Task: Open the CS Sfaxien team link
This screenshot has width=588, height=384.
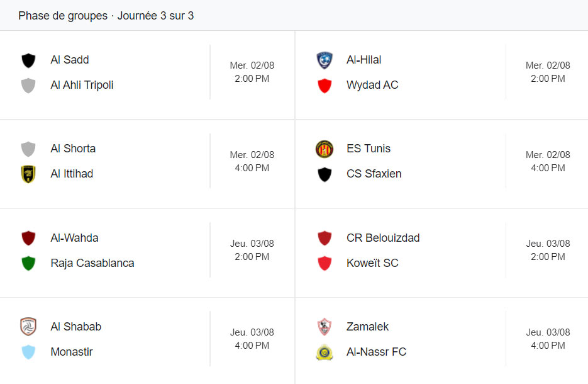Action: tap(374, 174)
